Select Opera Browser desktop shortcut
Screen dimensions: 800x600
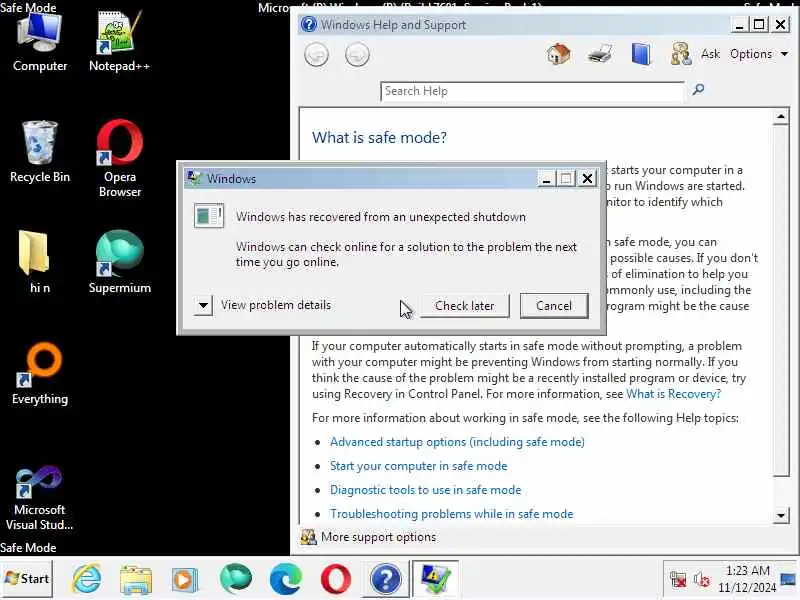pos(120,159)
